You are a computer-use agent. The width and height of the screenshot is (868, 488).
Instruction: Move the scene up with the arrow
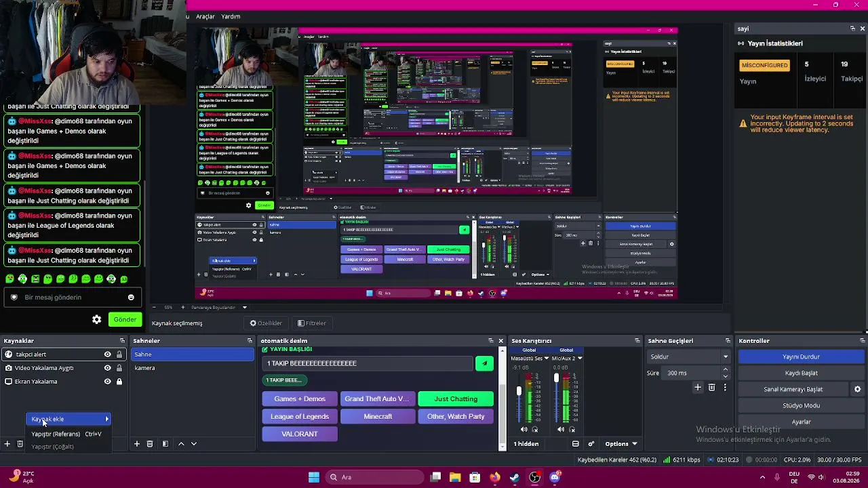181,444
